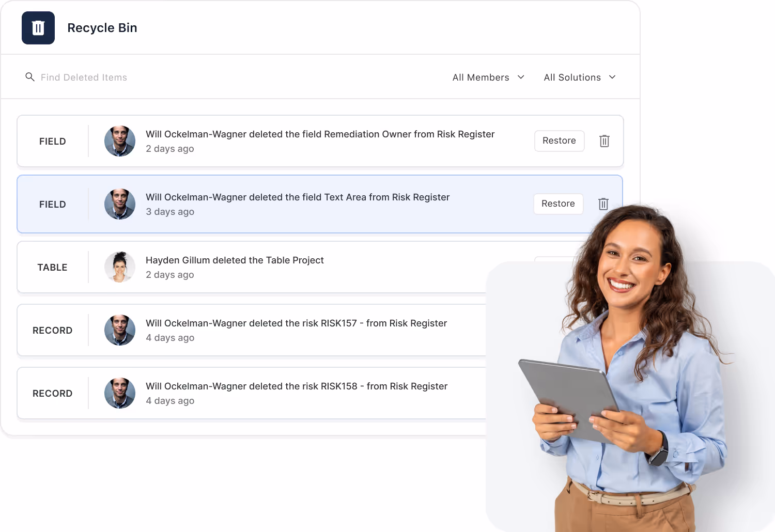Screen dimensions: 775x532
Task: Click '4 days ago' under RISK158 entry
Action: tap(170, 401)
